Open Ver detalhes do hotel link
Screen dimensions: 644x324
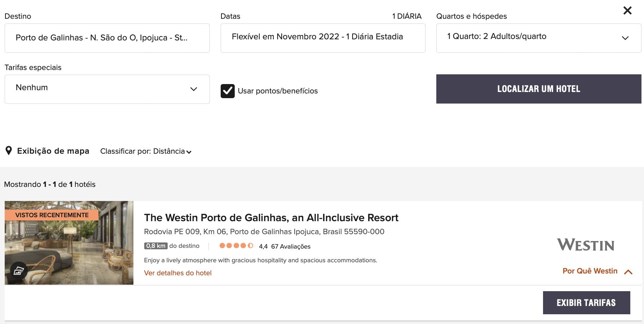pos(178,273)
